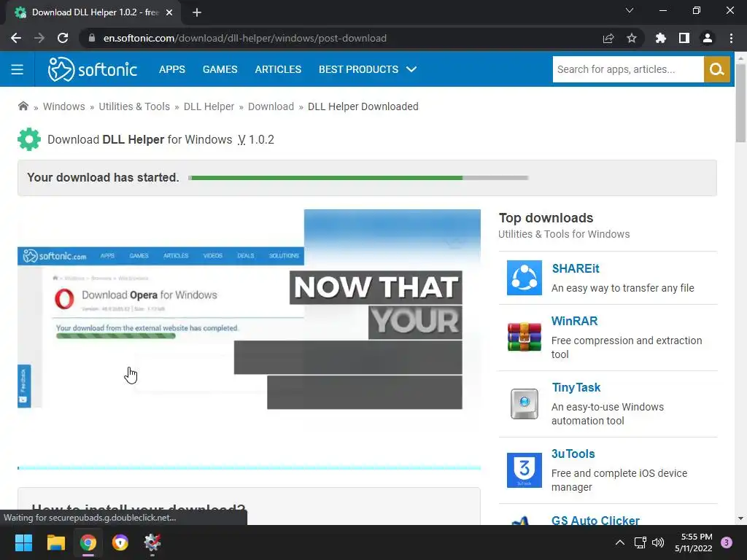Toggle Chrome side panel icon
This screenshot has width=747, height=560.
(x=684, y=38)
